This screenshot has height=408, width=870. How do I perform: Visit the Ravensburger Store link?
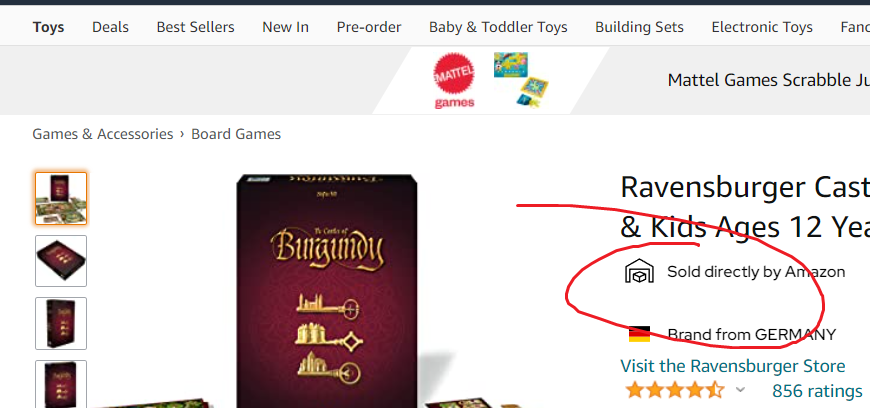pos(733,366)
